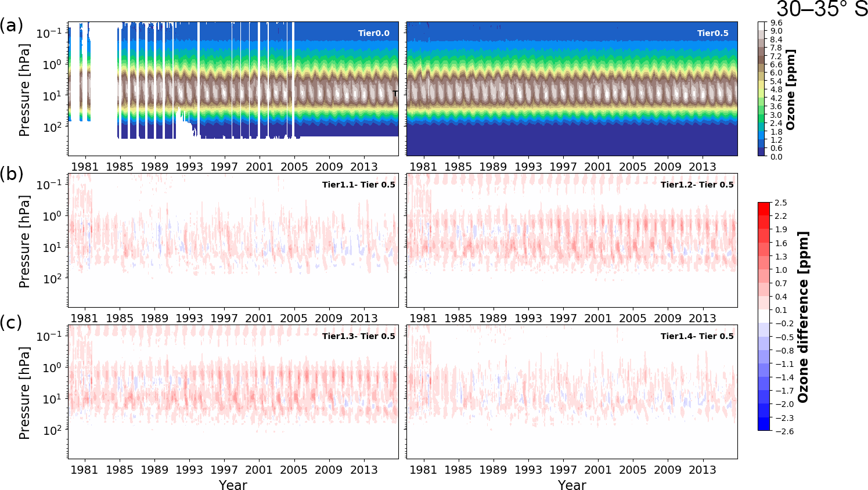This screenshot has height=490, width=868.
Task: Click Pressure [hPa] axis label of panel (a)
Action: (x=24, y=89)
